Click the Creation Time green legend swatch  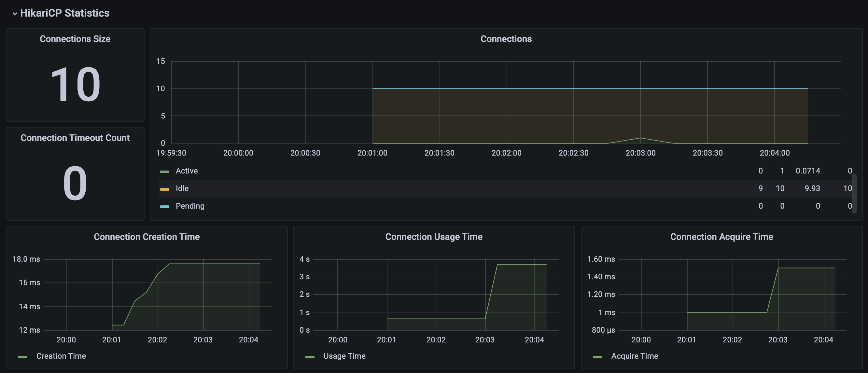tap(22, 357)
